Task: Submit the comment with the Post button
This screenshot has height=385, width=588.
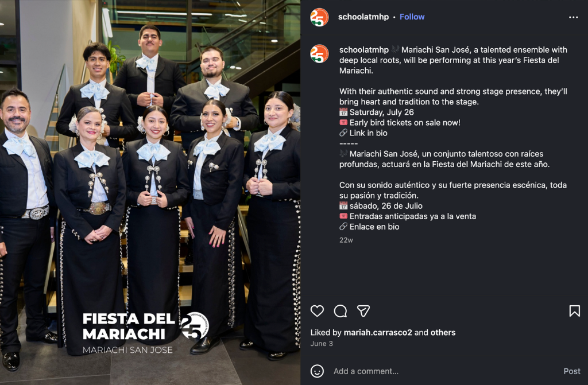Action: 571,371
